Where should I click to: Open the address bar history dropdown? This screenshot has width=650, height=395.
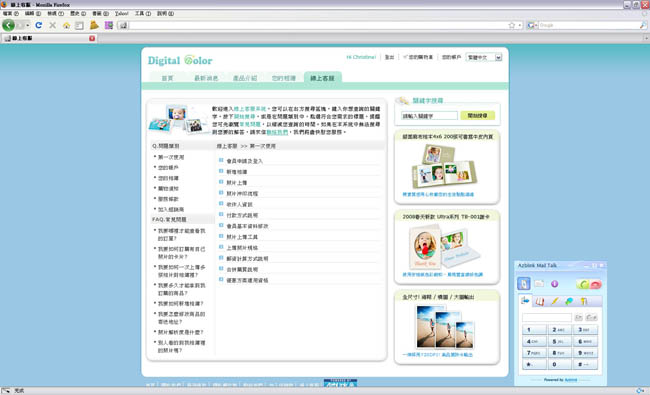point(519,25)
